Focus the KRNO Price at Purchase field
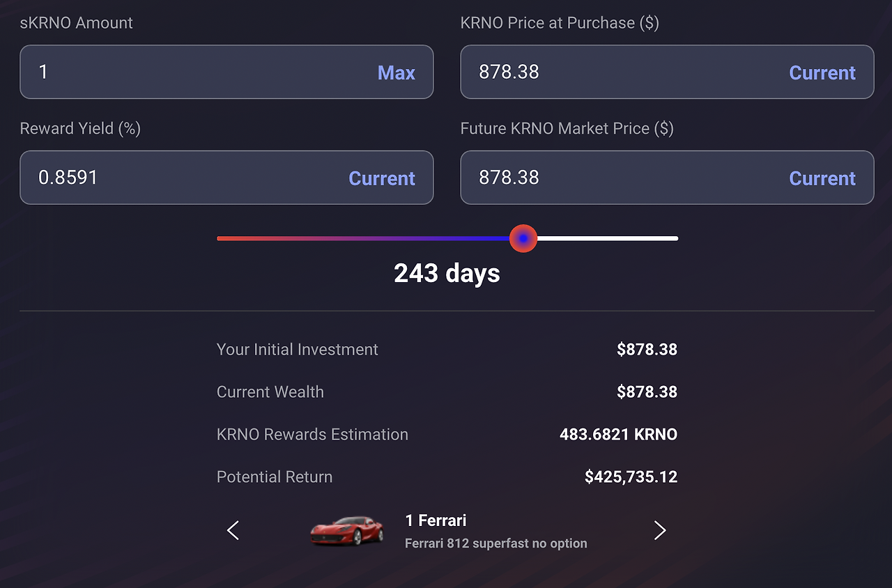Image resolution: width=892 pixels, height=588 pixels. (667, 72)
